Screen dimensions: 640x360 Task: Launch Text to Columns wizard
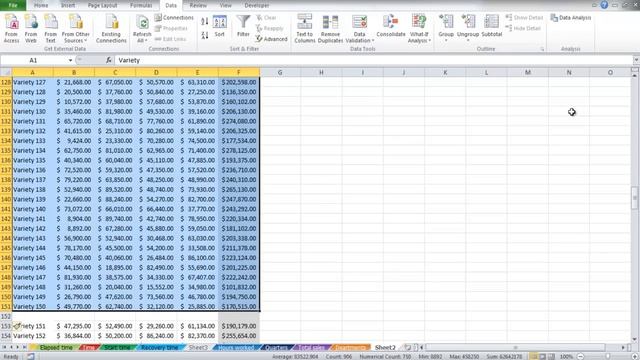[304, 29]
